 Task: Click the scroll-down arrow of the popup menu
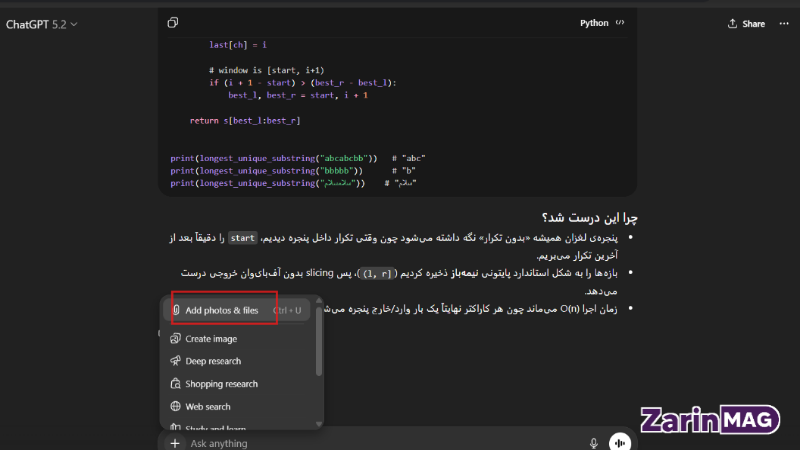coord(319,424)
